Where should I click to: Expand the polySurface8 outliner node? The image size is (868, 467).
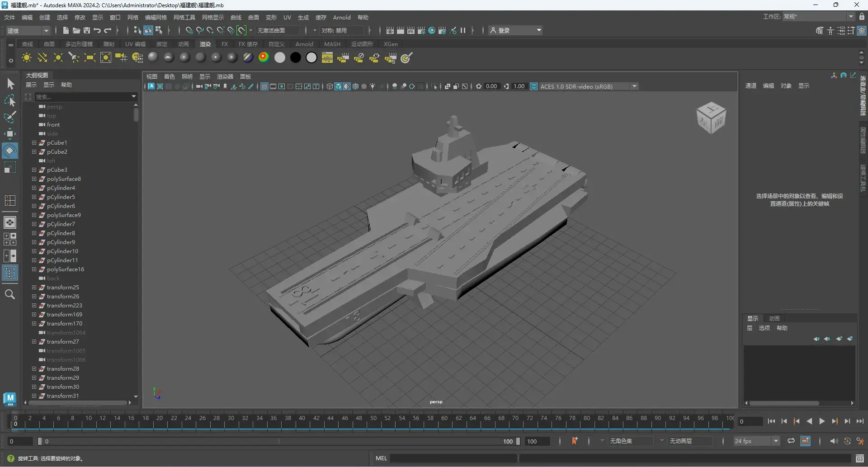click(34, 179)
